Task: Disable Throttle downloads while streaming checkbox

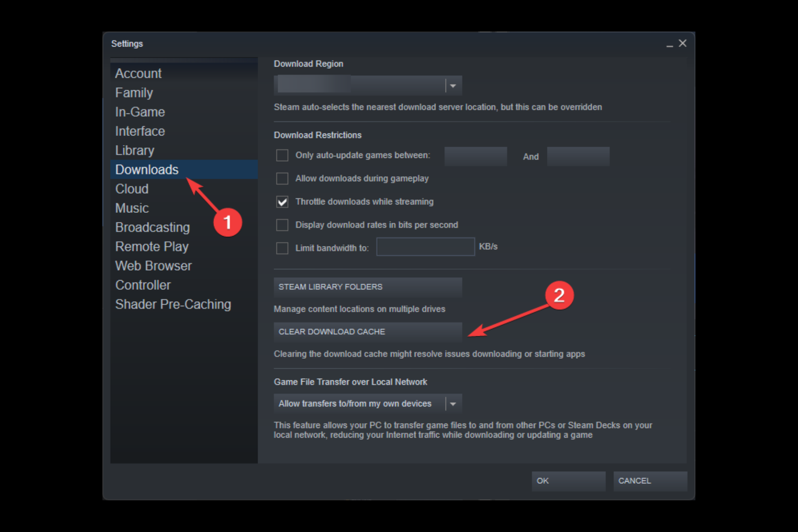Action: click(283, 201)
